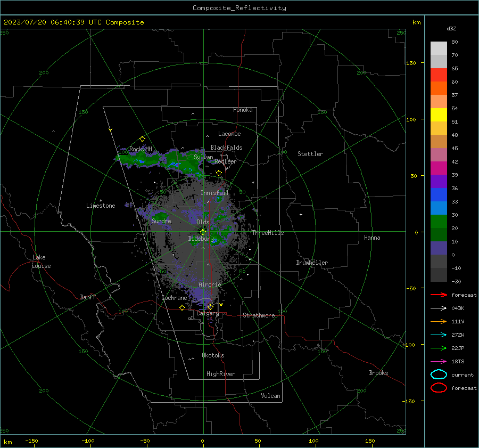
Task: Click the red forecast arrow in the legend
Action: (x=439, y=295)
